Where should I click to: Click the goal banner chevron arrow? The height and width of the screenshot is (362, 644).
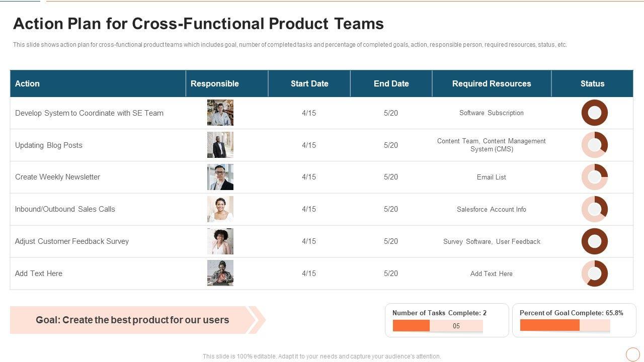click(x=257, y=320)
